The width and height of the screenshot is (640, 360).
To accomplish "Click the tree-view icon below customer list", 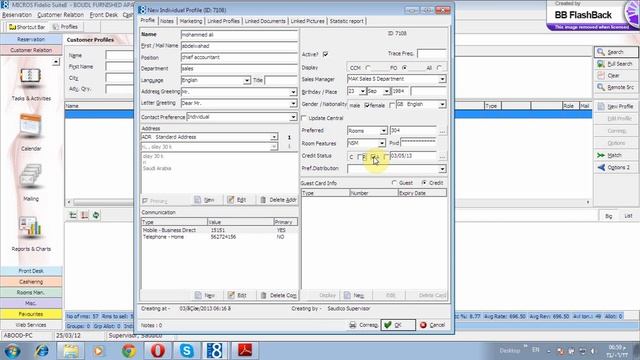I will pos(73,215).
